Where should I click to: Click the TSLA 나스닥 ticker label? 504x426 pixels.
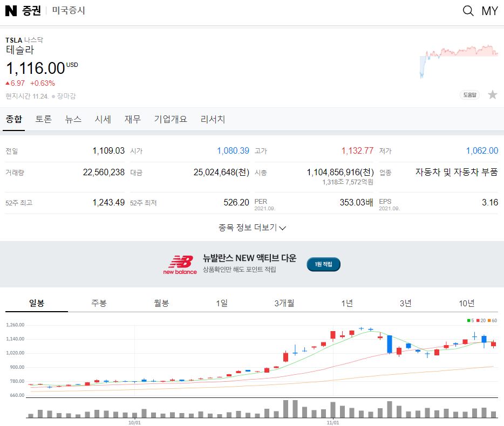pyautogui.click(x=24, y=40)
